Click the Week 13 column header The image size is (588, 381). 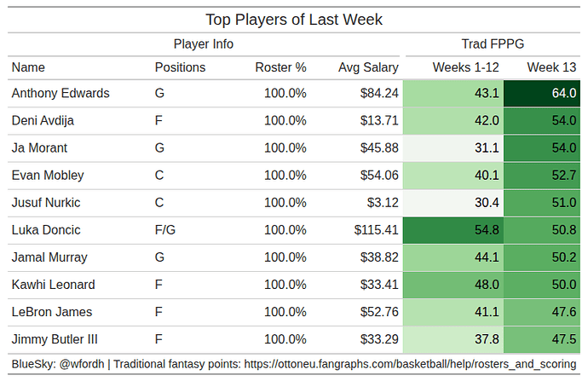[x=551, y=67]
